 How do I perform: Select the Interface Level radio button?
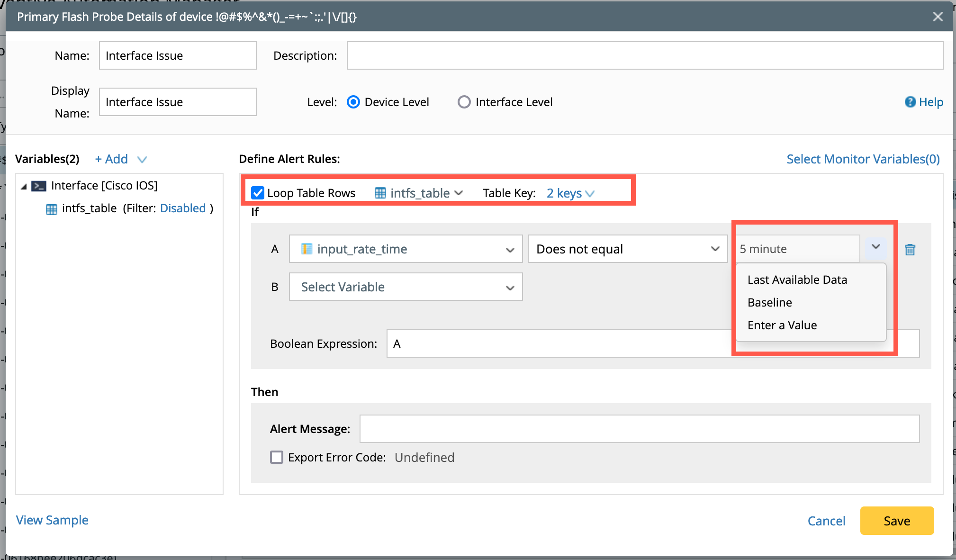click(464, 102)
